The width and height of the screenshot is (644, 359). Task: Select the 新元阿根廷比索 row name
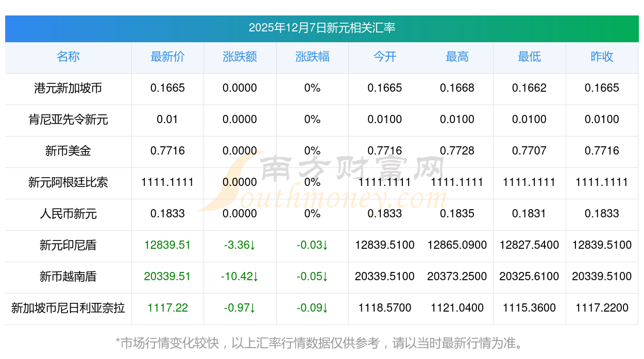(x=68, y=182)
